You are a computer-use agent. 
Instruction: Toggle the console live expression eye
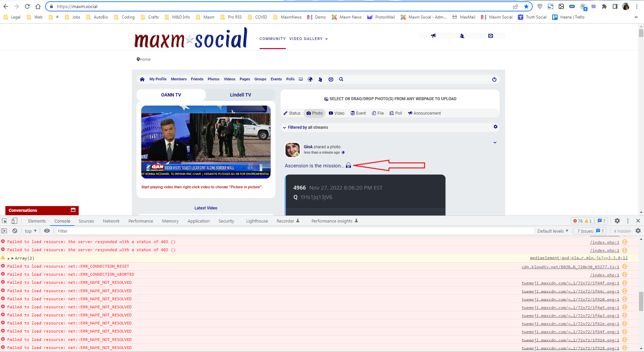pyautogui.click(x=47, y=231)
